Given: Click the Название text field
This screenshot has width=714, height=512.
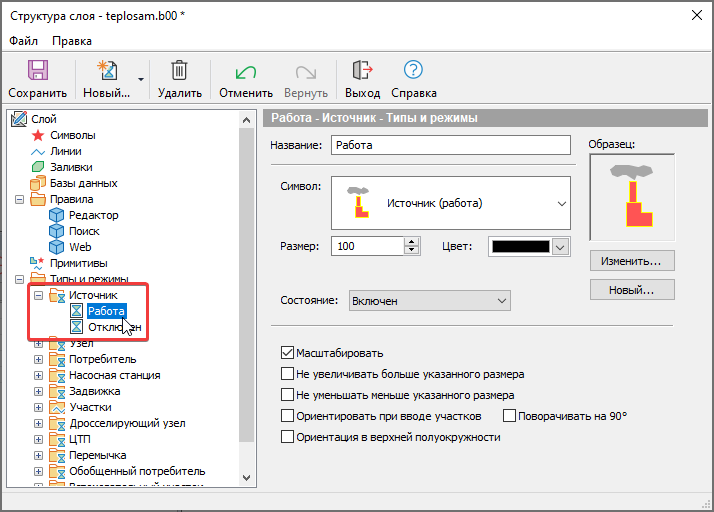Looking at the screenshot, I should pos(449,145).
